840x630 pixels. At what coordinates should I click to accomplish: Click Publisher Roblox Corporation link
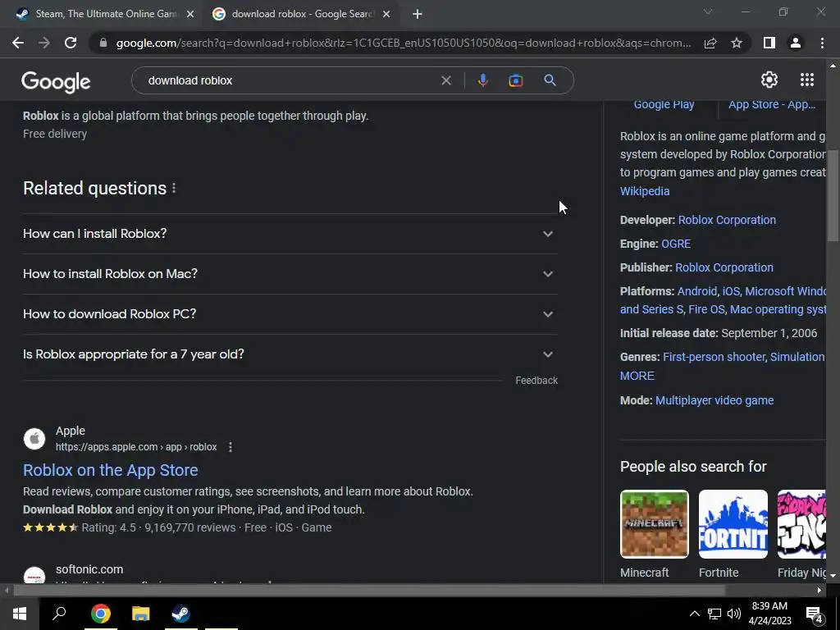[x=724, y=267]
